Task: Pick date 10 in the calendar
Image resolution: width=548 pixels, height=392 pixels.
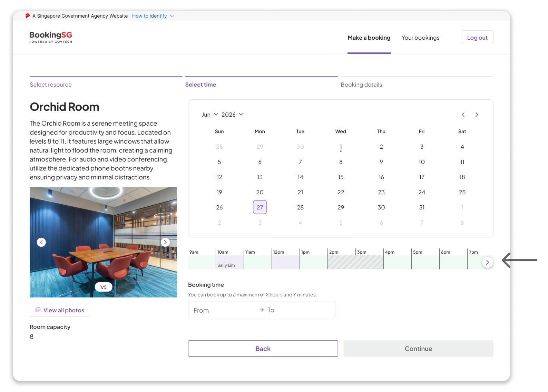Action: click(422, 162)
